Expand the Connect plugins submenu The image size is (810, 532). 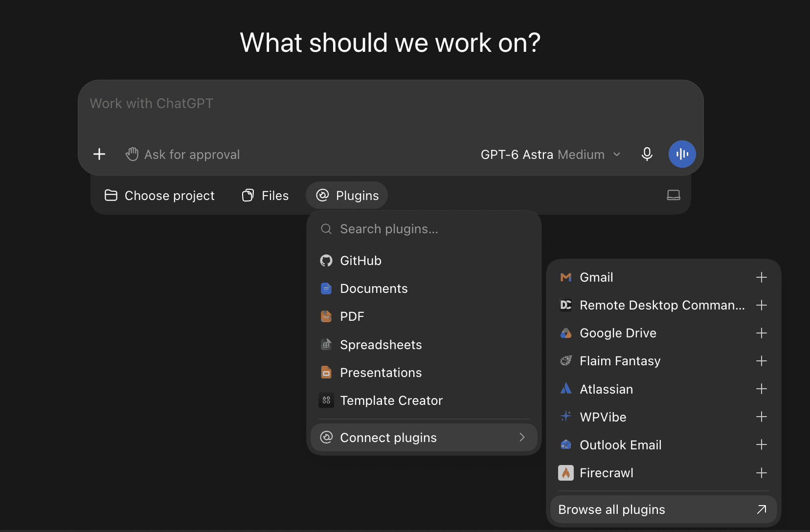tap(424, 437)
